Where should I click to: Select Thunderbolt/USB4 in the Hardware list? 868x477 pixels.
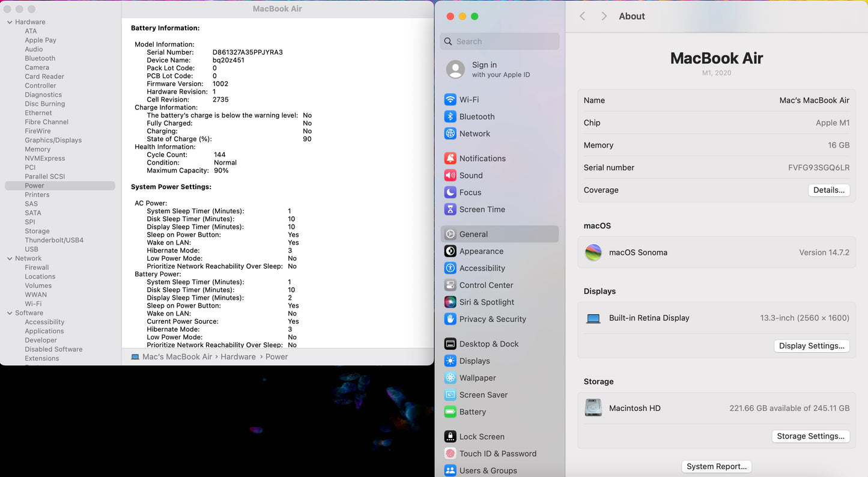[54, 240]
